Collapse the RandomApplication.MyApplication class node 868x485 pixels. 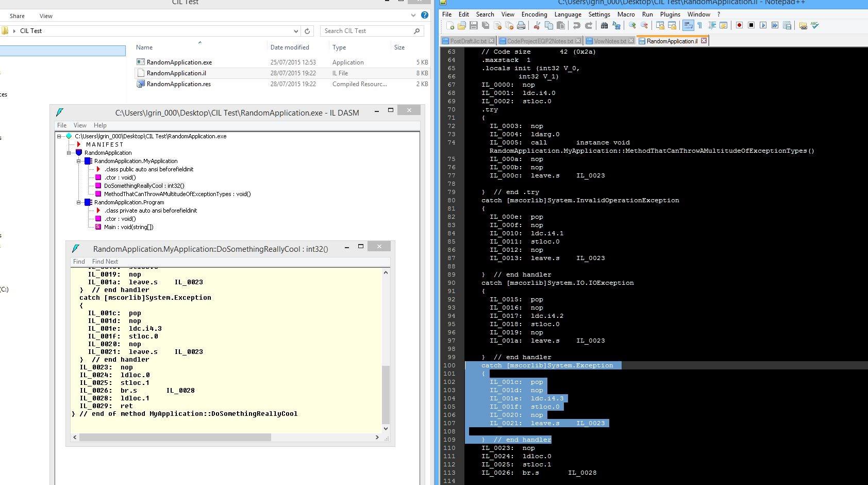click(79, 161)
